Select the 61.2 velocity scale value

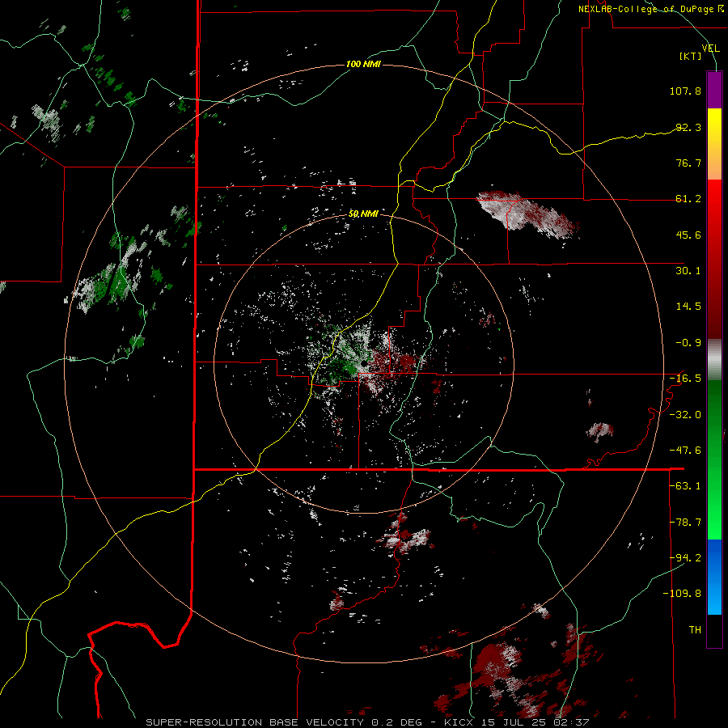tap(688, 199)
